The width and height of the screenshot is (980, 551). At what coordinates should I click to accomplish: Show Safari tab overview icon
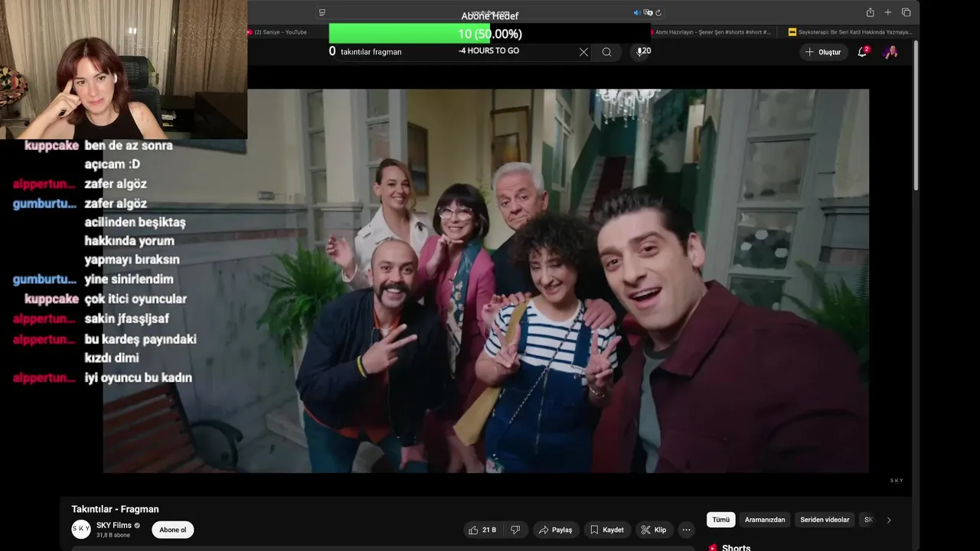(906, 12)
